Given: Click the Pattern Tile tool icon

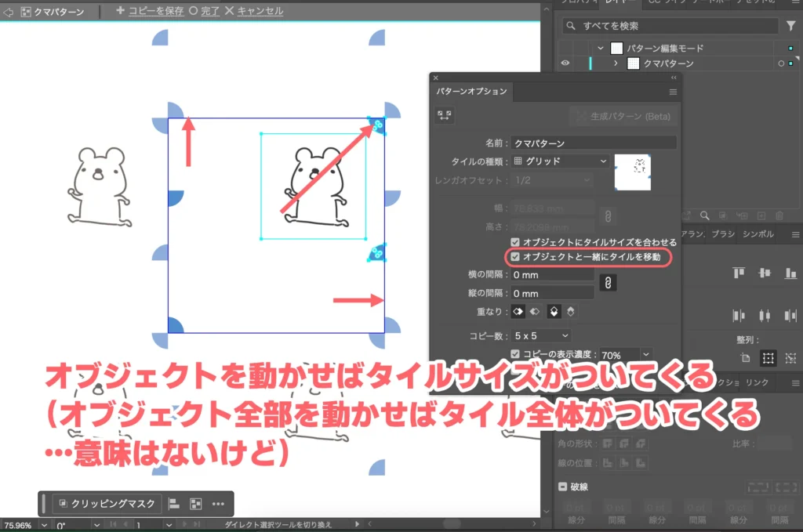Looking at the screenshot, I should coord(445,115).
